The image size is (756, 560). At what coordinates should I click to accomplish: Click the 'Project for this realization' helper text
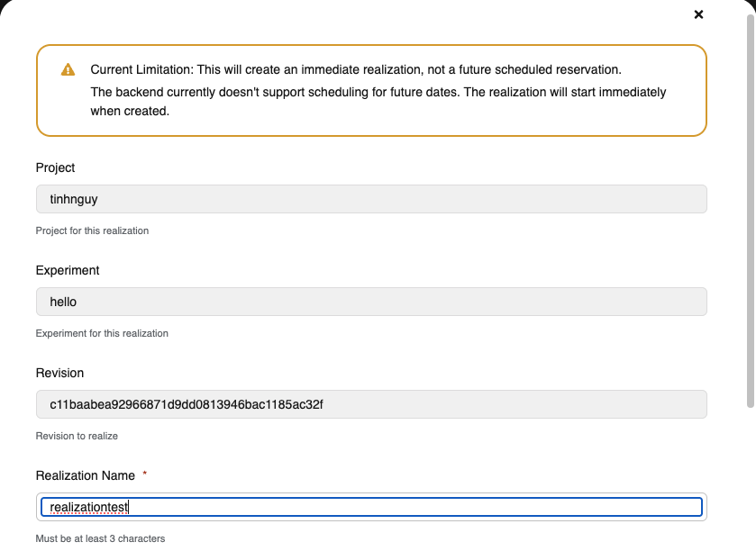(92, 230)
